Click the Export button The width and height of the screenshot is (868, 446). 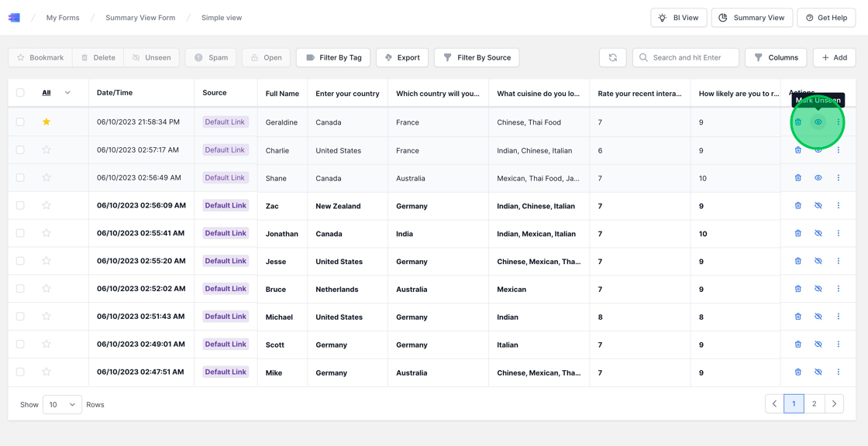click(401, 57)
